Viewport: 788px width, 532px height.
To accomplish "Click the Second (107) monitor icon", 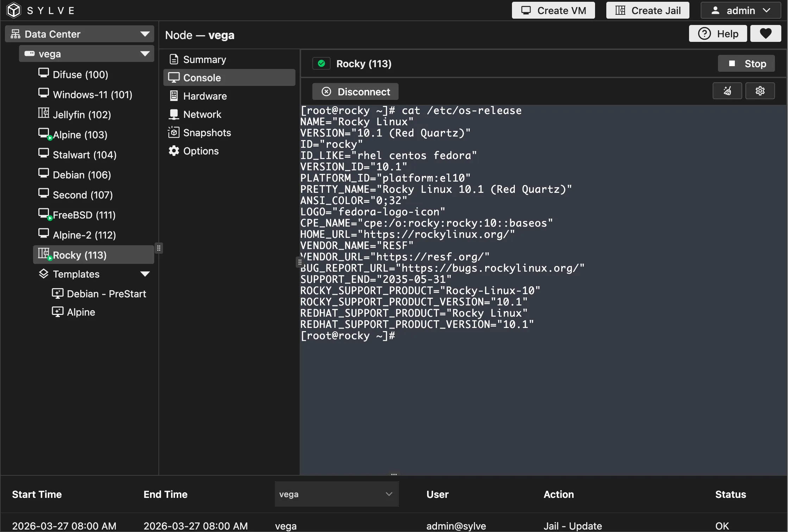I will pos(44,194).
